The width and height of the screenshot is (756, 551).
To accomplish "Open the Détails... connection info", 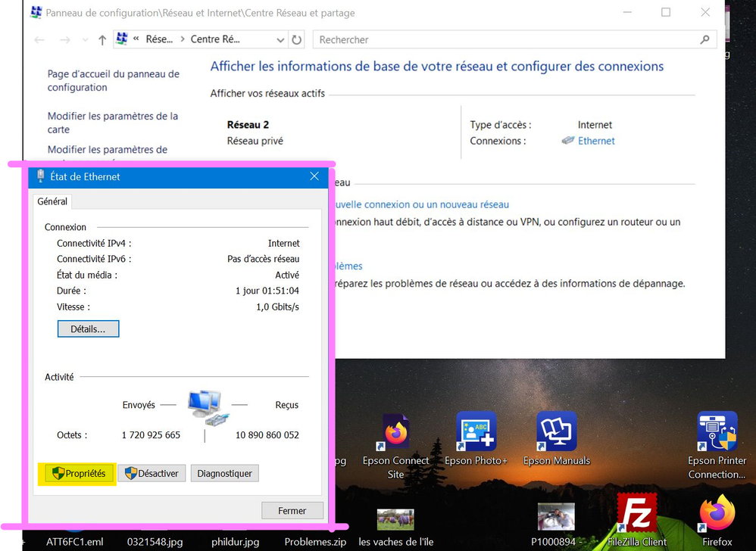I will [x=88, y=329].
